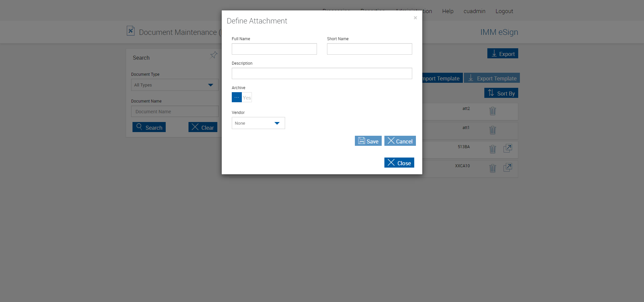Click the att1 row label
Screen dimensions: 644x302
(466, 128)
